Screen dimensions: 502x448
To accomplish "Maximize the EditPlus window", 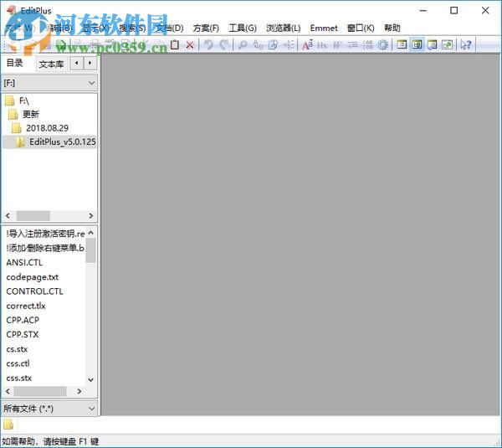I will pyautogui.click(x=454, y=11).
